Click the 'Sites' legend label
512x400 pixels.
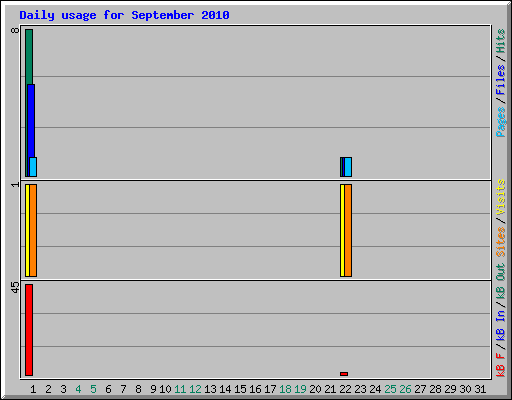coord(501,242)
